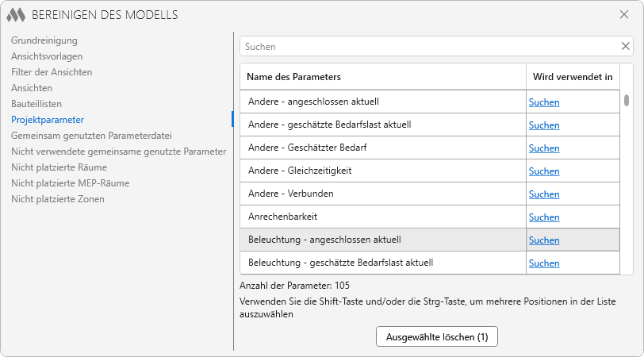The image size is (644, 357).
Task: Switch to Ansichtsvorlagen section
Action: tap(47, 56)
